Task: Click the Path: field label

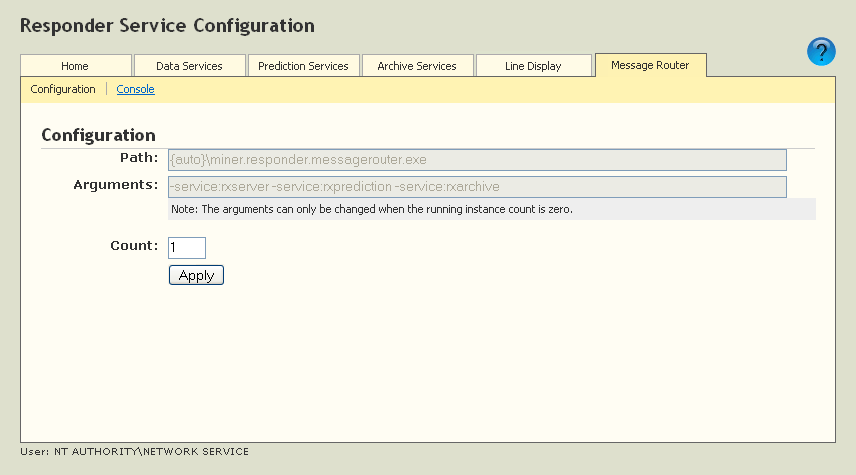Action: (139, 157)
